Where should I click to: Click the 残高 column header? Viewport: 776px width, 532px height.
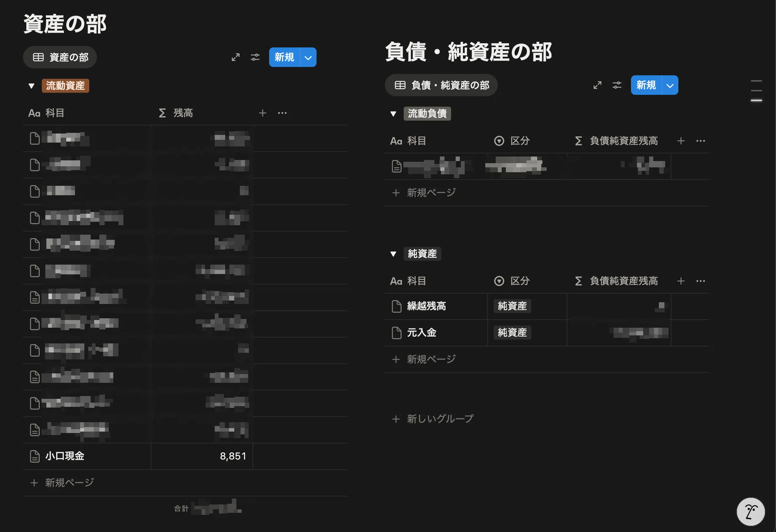tap(176, 113)
